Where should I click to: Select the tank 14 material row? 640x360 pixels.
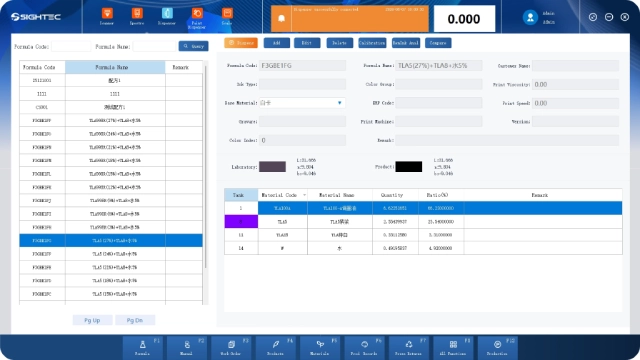[x=423, y=248]
